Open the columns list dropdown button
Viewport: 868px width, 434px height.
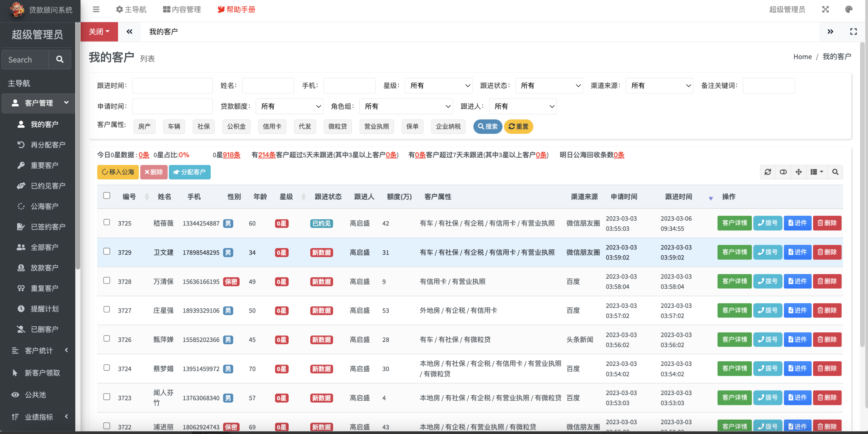tap(816, 172)
